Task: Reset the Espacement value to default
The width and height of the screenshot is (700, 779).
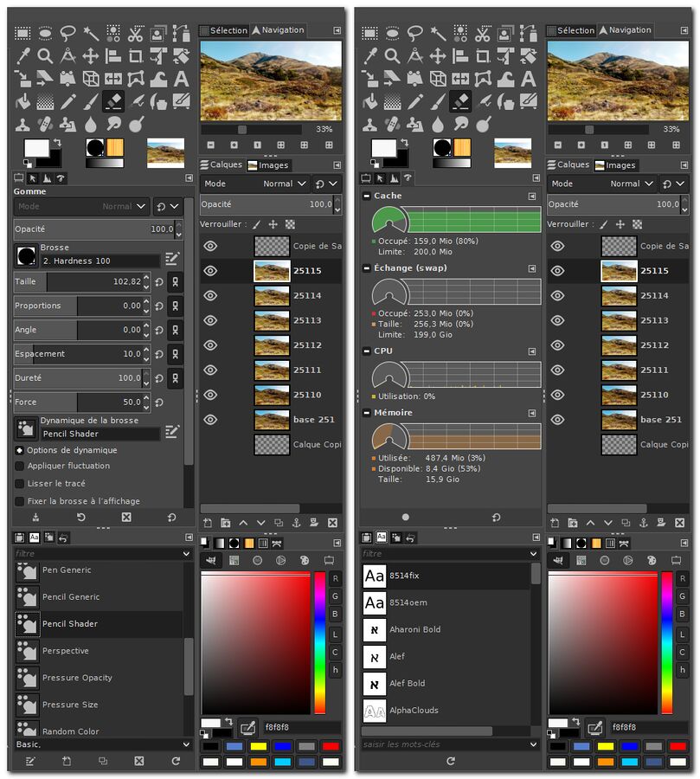Action: (x=159, y=354)
